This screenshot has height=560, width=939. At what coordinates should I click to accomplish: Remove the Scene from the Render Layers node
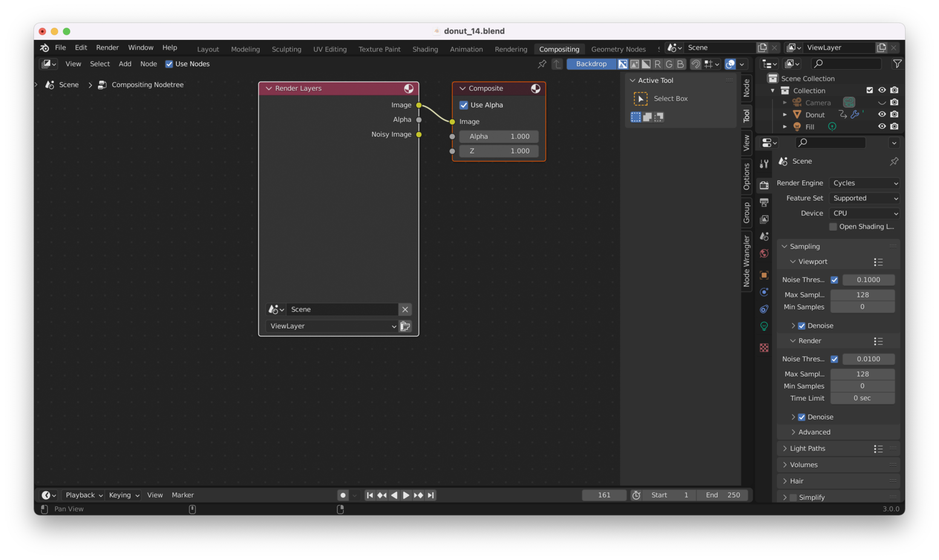[405, 309]
